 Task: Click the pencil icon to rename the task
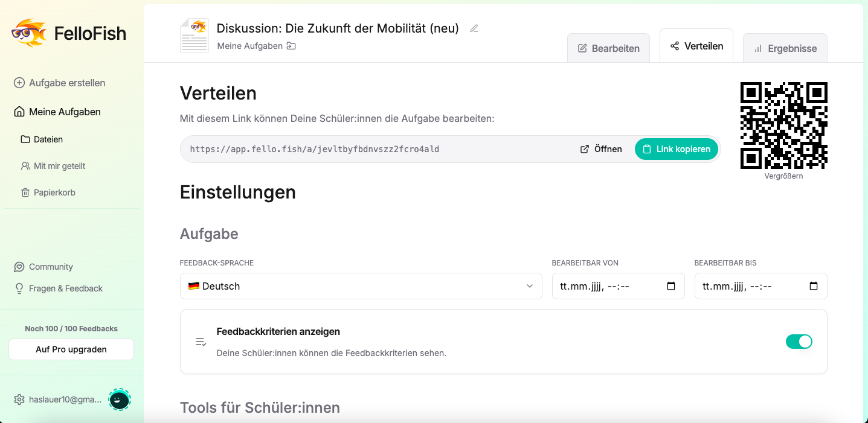pyautogui.click(x=474, y=28)
